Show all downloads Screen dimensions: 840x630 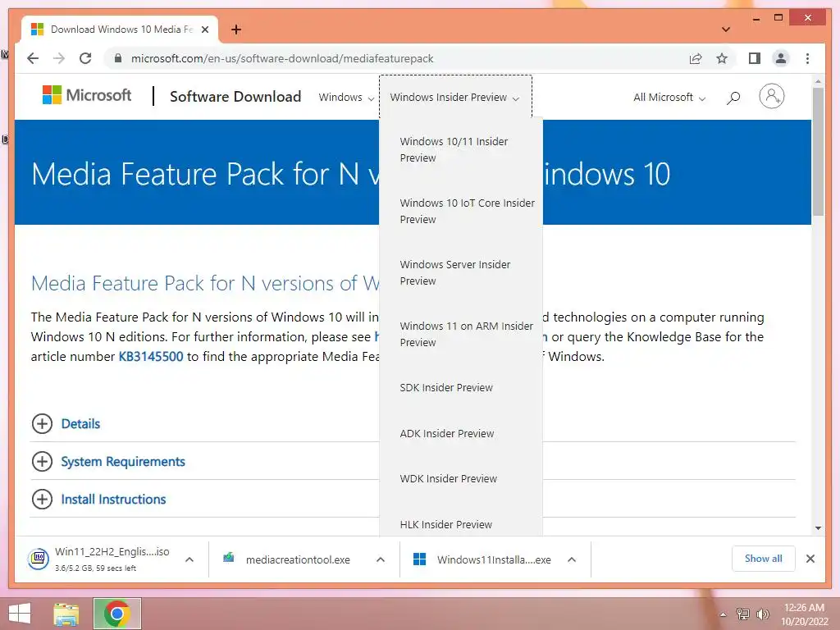point(764,559)
